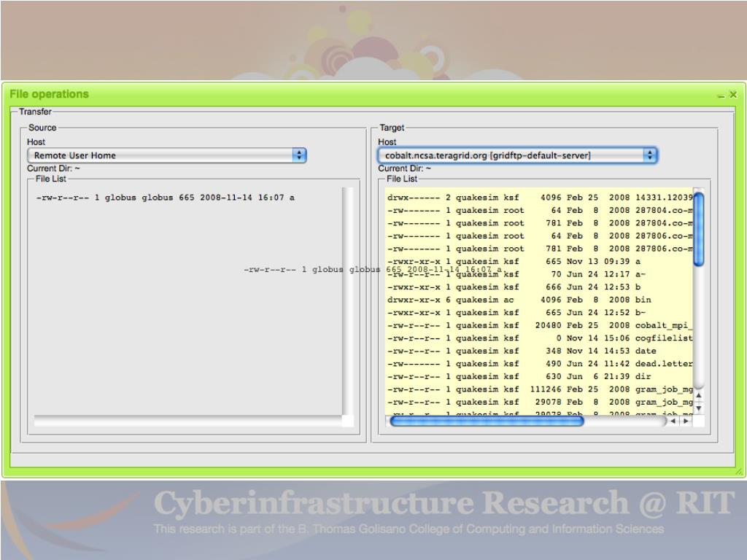
Task: Minimize the File operations window
Action: click(x=721, y=96)
